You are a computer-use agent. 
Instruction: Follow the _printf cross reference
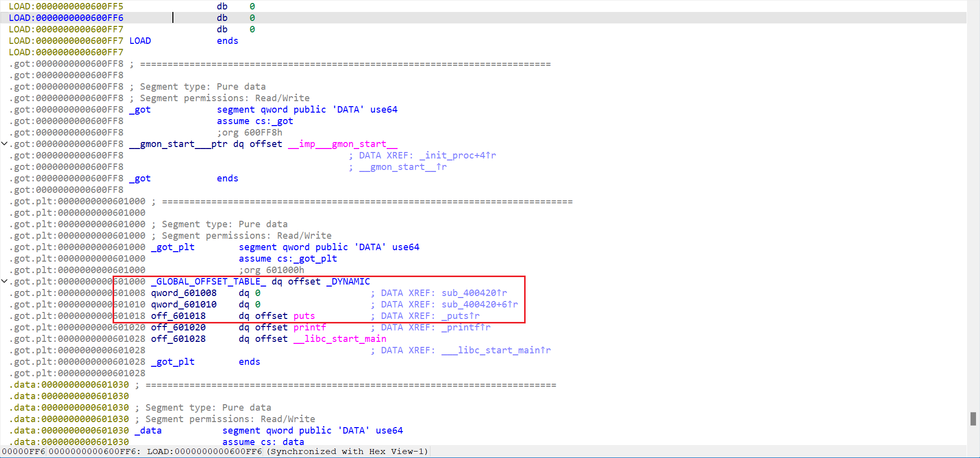click(465, 327)
